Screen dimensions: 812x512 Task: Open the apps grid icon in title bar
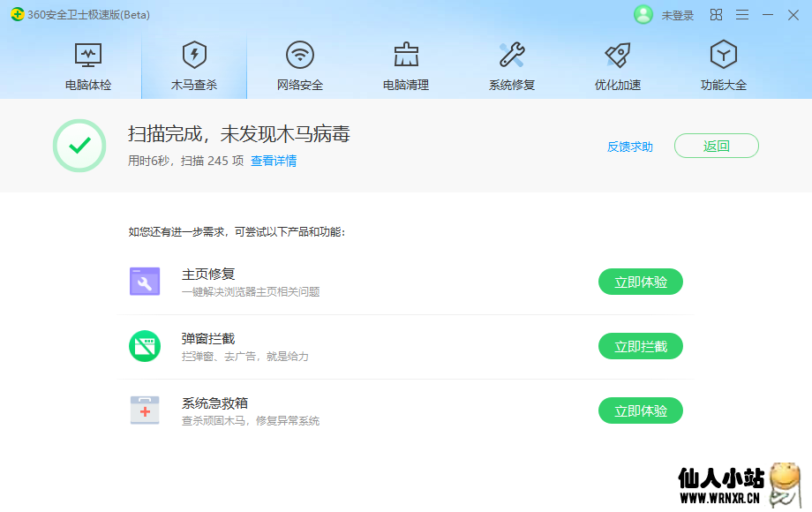(716, 14)
